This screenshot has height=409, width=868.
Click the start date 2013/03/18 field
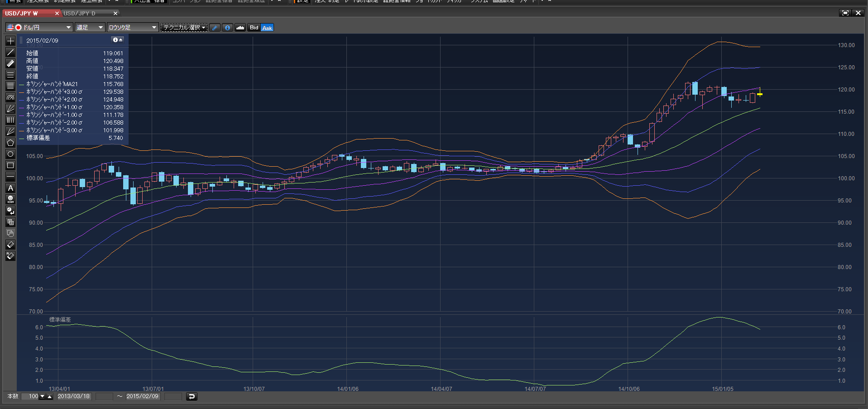(74, 396)
